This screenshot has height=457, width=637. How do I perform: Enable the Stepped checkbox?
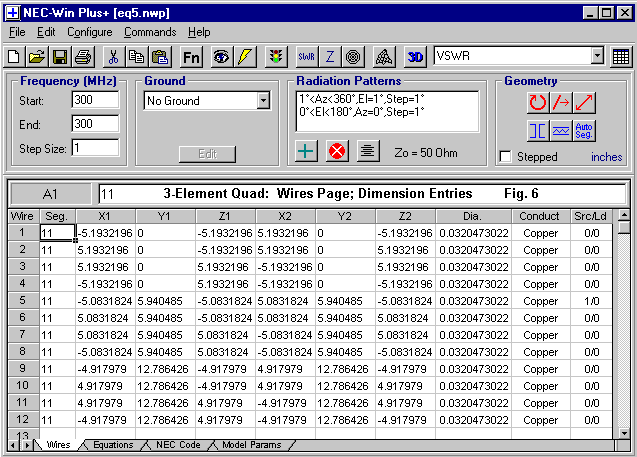pos(506,157)
